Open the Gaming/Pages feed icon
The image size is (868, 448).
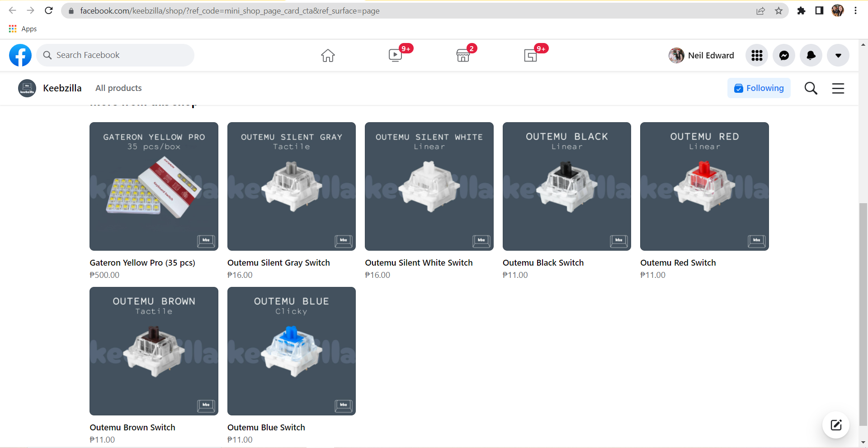[531, 55]
